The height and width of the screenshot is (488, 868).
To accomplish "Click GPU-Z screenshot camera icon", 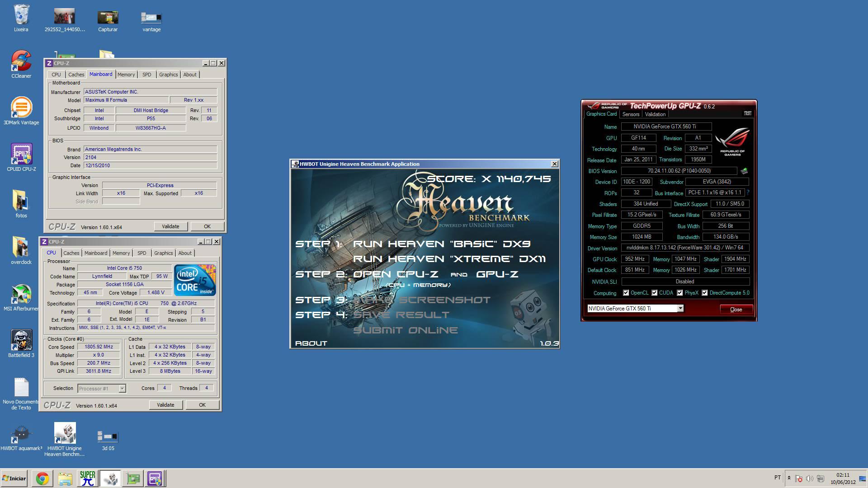I will tap(748, 113).
